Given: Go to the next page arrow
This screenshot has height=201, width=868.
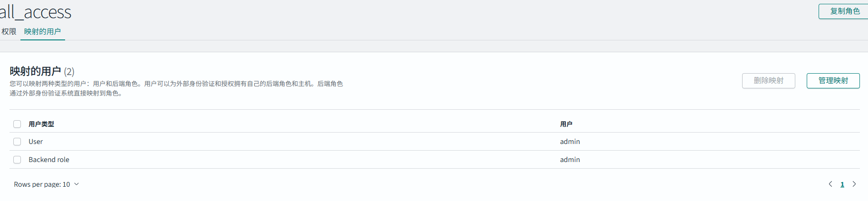Looking at the screenshot, I should click(854, 184).
